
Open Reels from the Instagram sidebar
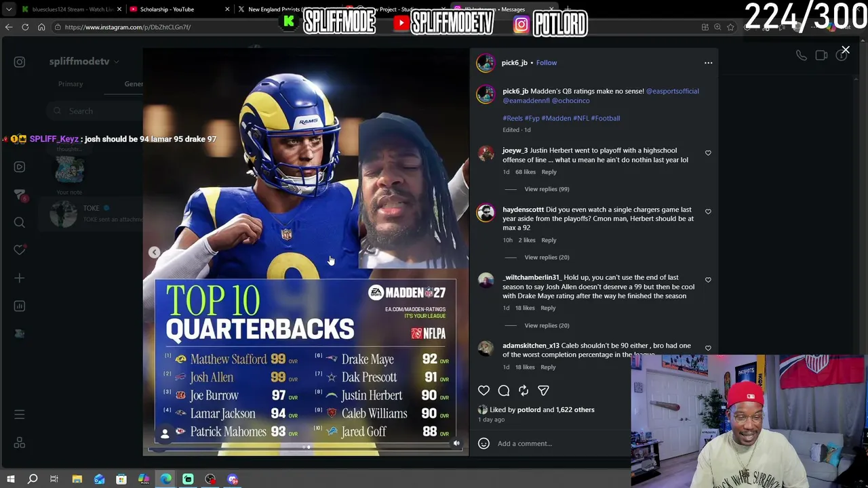(20, 167)
